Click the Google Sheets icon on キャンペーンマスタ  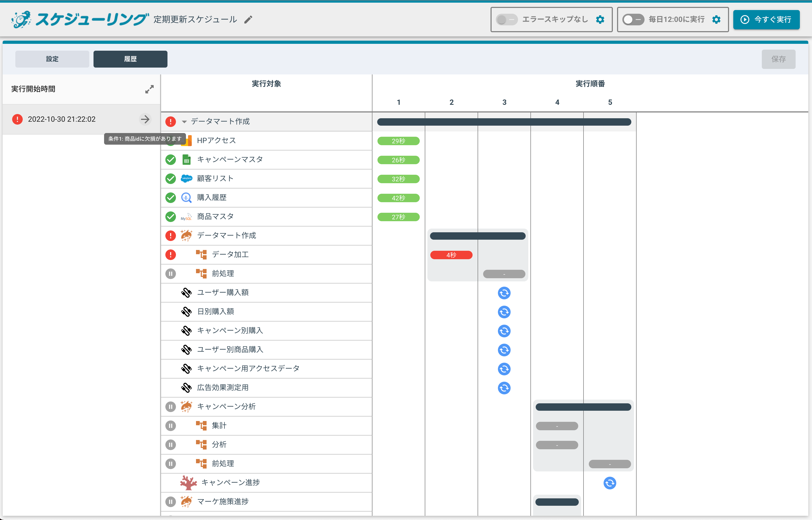(186, 160)
